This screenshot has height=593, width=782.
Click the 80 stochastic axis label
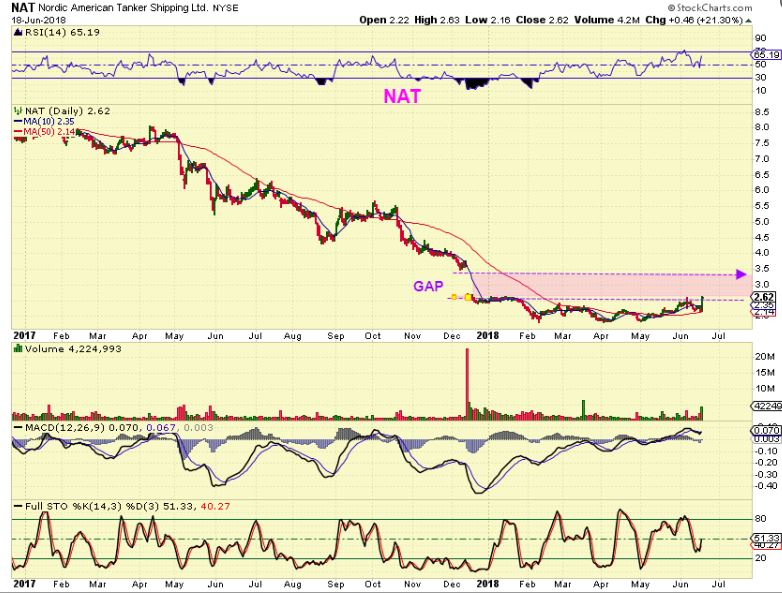coord(761,519)
